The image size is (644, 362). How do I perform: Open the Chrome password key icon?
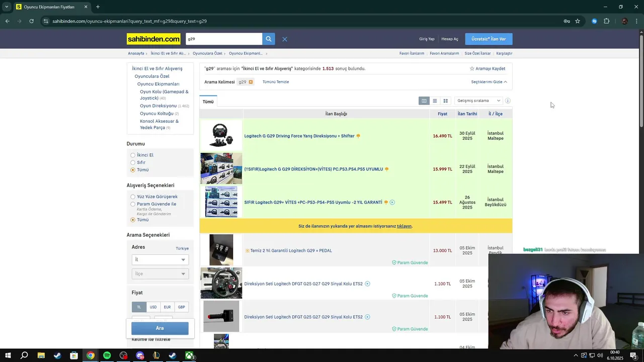click(x=567, y=21)
